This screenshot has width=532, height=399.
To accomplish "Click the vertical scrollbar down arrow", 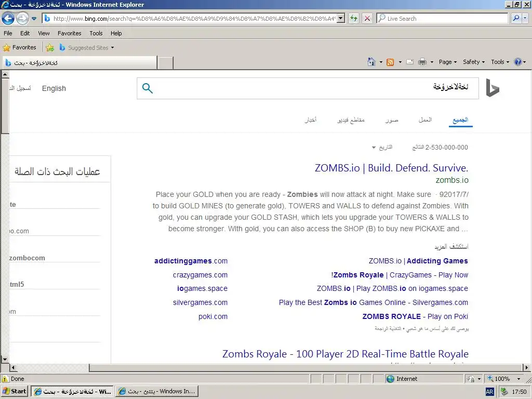I will pyautogui.click(x=5, y=360).
